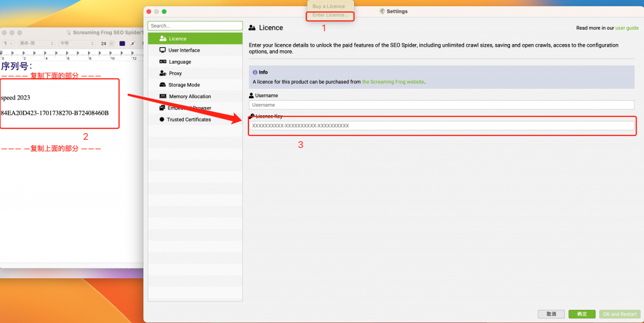Click the Username person icon

pos(252,95)
